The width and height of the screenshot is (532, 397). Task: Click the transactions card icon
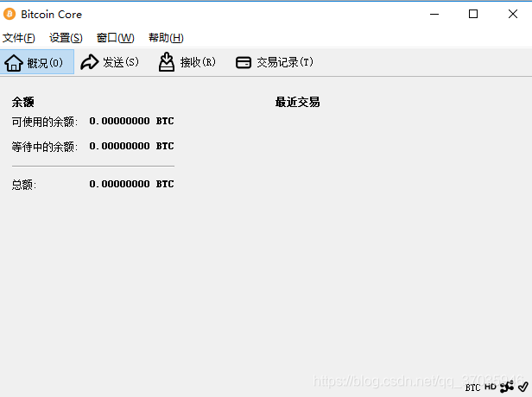(x=244, y=62)
